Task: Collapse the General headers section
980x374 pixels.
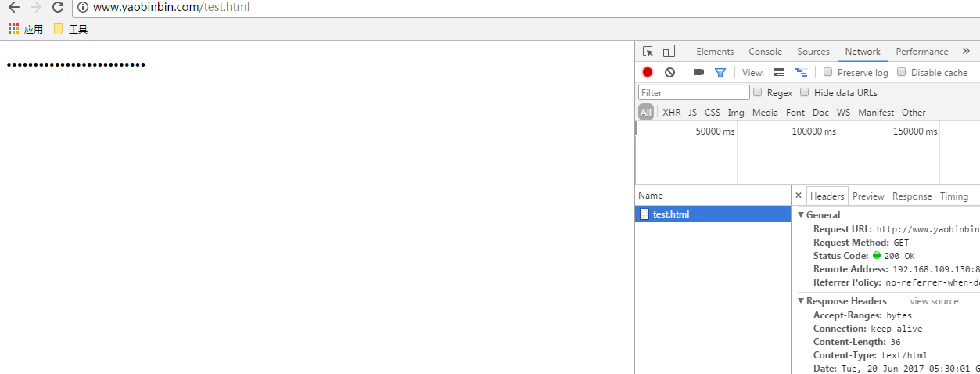Action: pyautogui.click(x=801, y=215)
